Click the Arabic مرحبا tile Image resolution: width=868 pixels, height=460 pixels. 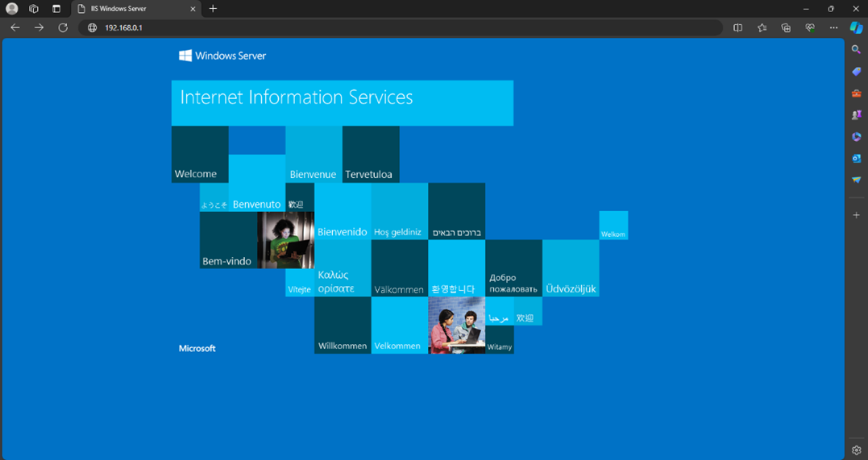(x=500, y=311)
